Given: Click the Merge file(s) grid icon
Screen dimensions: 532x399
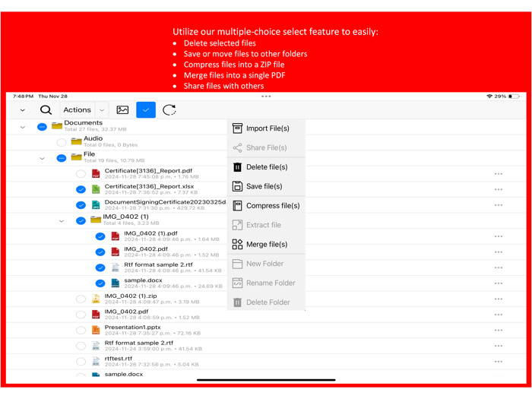Looking at the screenshot, I should point(237,244).
